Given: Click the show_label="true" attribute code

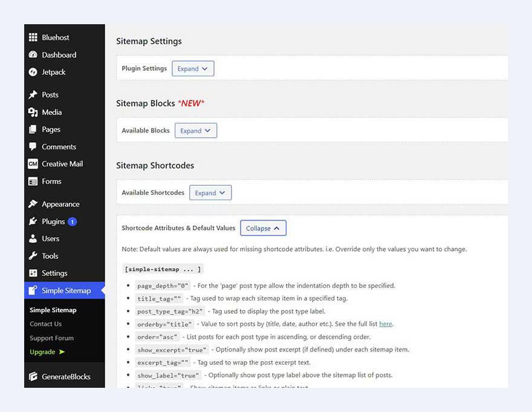Looking at the screenshot, I should [168, 376].
